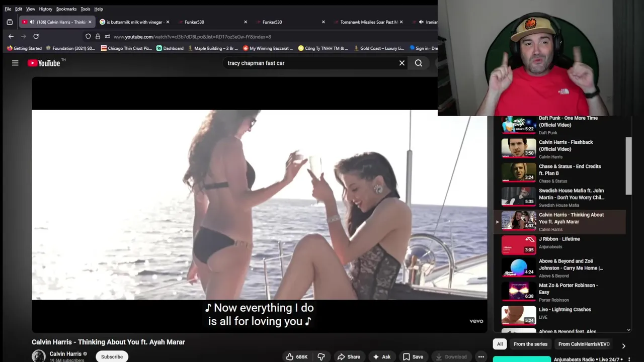Screen dimensions: 644x362
Task: Open more actions three-dot menu under the video
Action: 481,356
